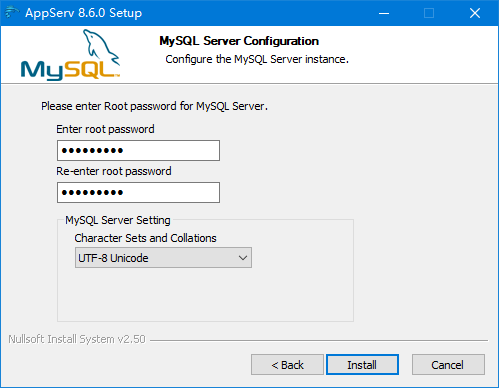
Task: Click the Install button
Action: tap(362, 365)
